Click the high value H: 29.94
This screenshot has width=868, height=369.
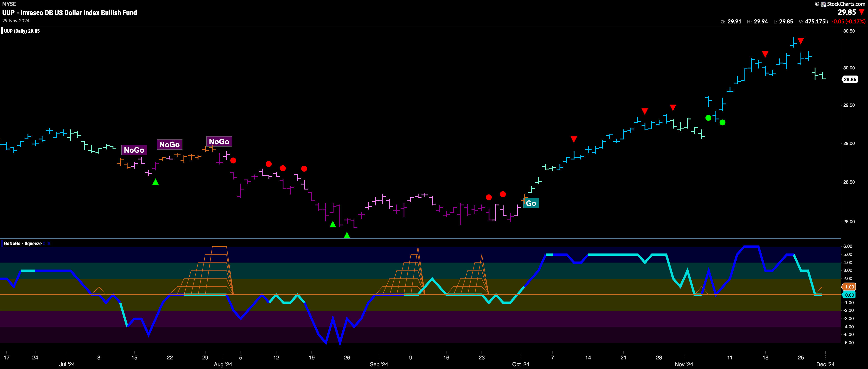pyautogui.click(x=757, y=22)
